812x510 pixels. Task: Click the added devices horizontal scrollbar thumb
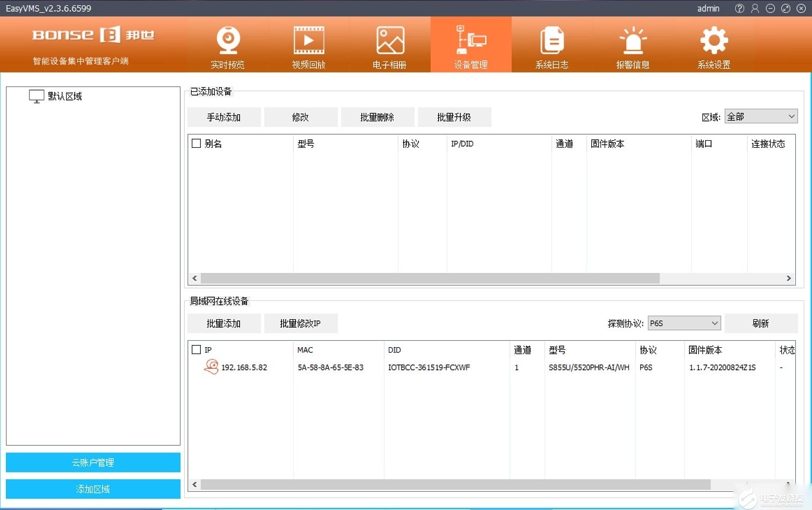[x=430, y=278]
